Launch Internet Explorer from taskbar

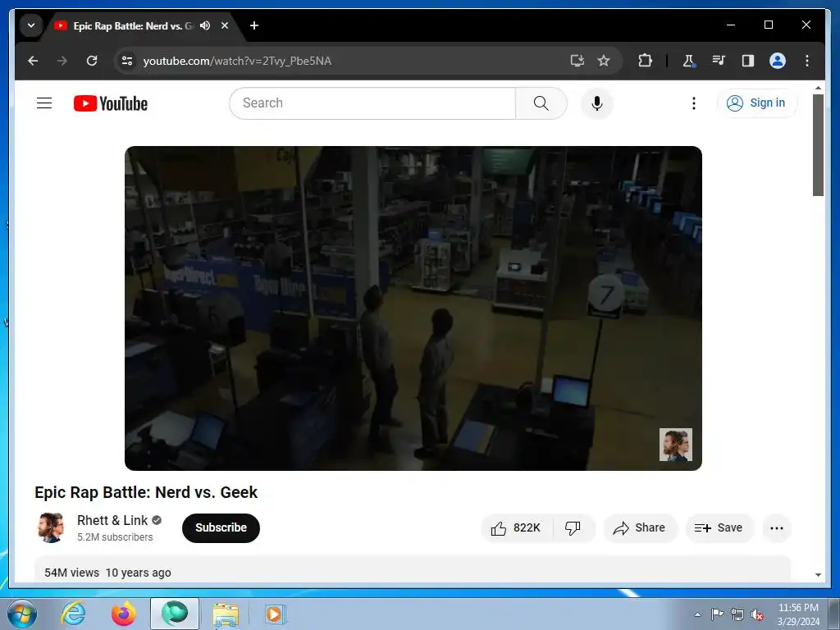73,614
